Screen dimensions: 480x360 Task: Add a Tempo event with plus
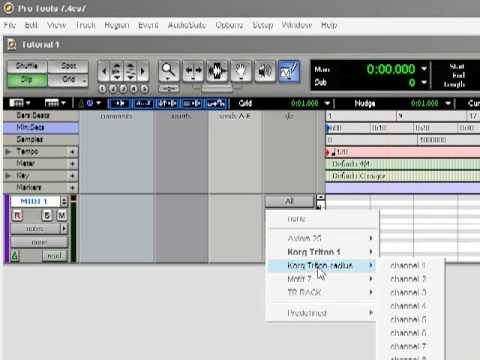click(72, 152)
